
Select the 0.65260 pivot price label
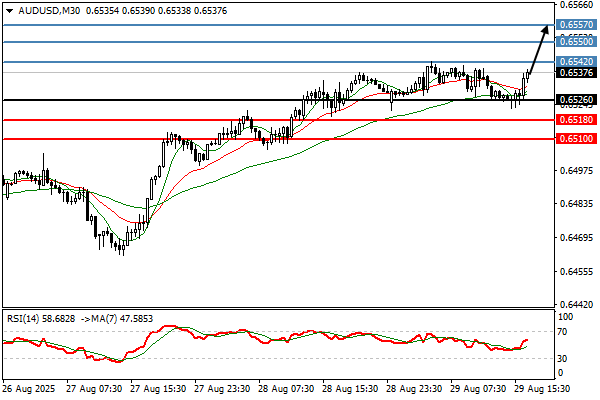576,100
